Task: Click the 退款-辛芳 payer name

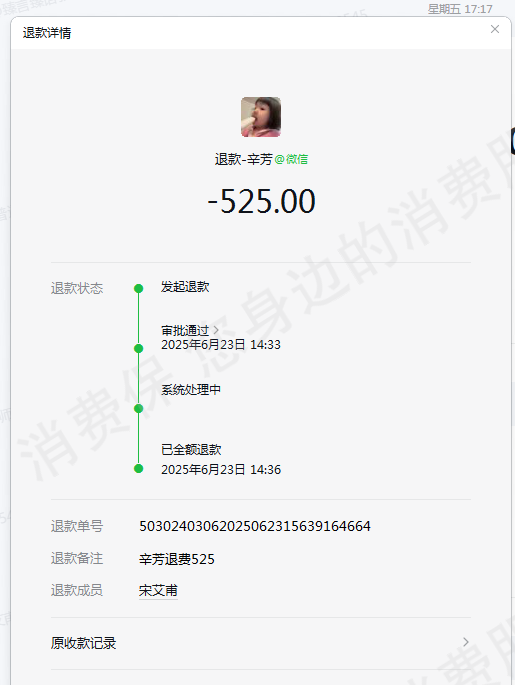Action: pos(243,159)
